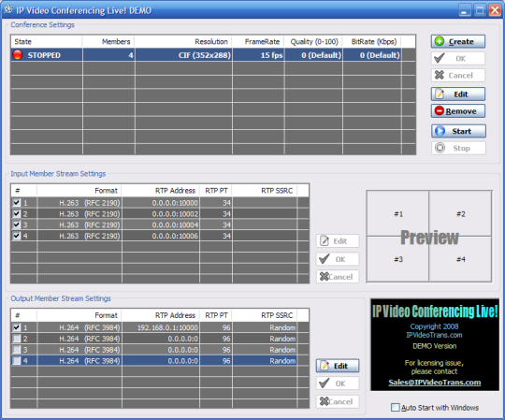505x420 pixels.
Task: Click preview pane #3
Action: click(x=398, y=259)
